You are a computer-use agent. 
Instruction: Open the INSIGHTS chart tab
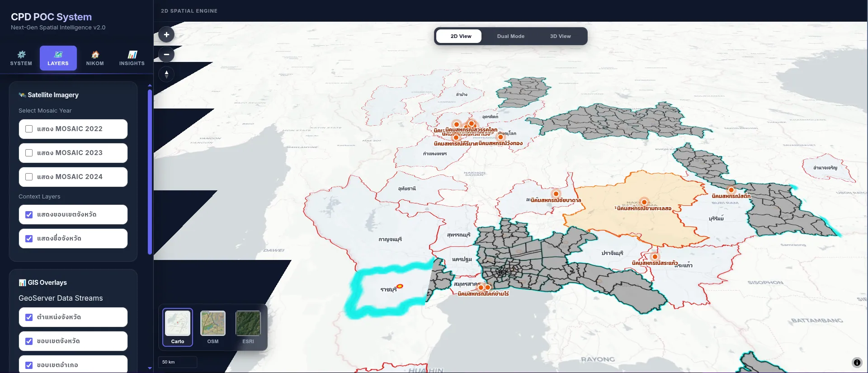pyautogui.click(x=132, y=58)
